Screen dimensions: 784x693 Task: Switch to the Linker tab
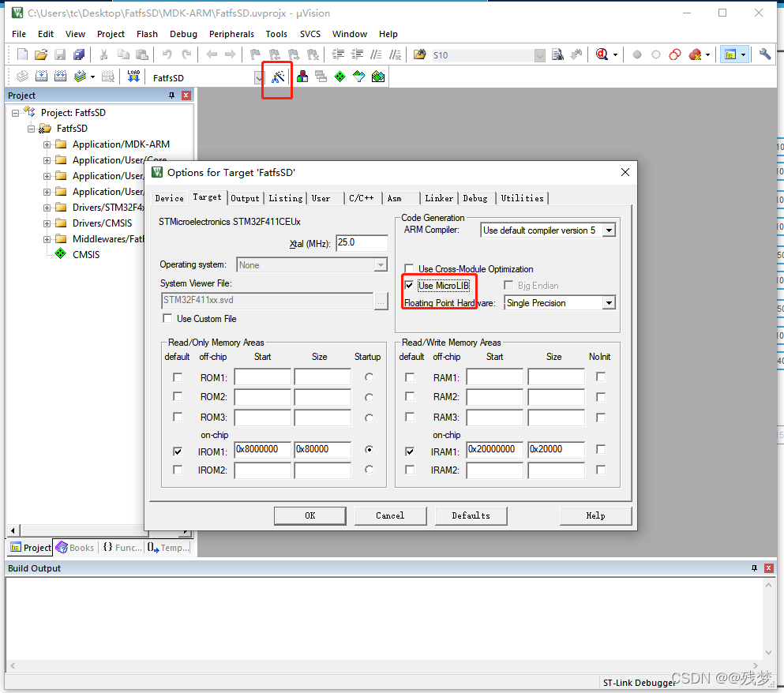coord(439,198)
